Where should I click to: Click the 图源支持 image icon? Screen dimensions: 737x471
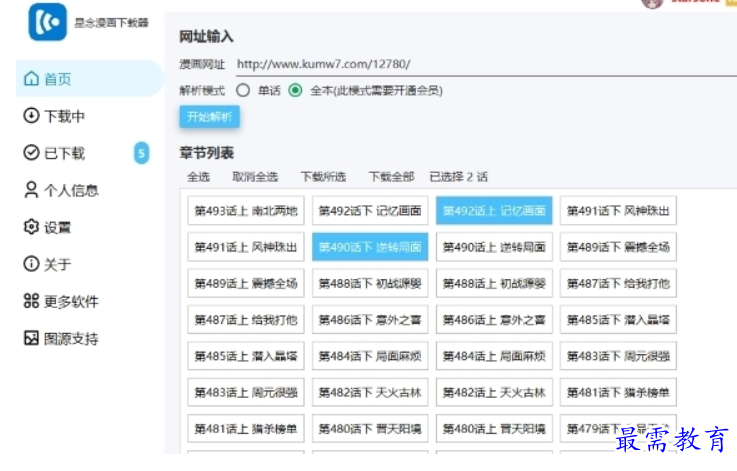pos(31,338)
